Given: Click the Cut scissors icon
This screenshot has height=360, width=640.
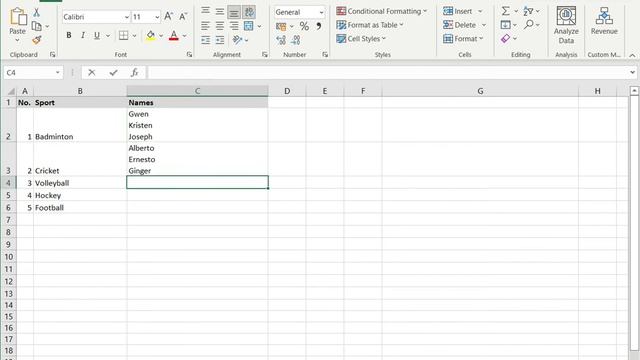Looking at the screenshot, I should click(37, 13).
